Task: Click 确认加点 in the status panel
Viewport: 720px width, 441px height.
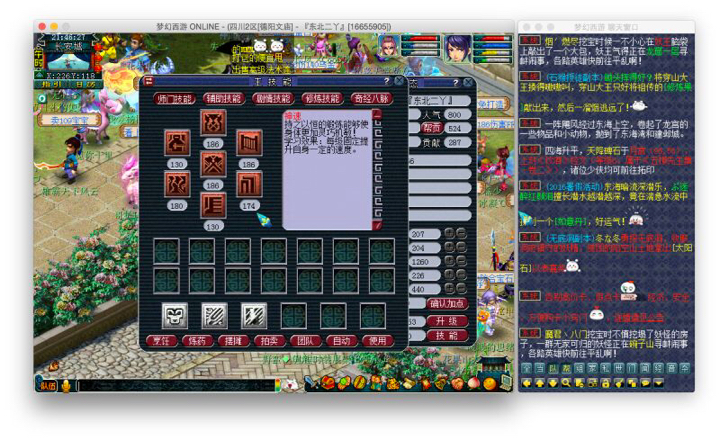Action: point(447,304)
